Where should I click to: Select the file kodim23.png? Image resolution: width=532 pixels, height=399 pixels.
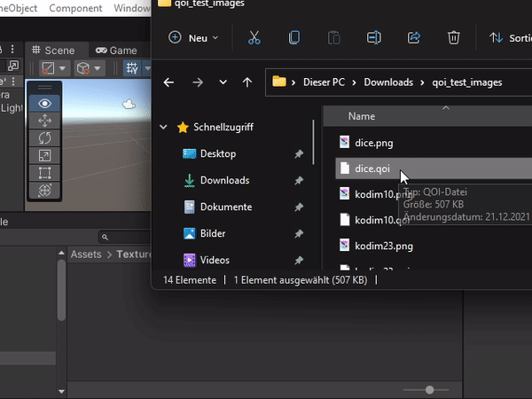tap(384, 246)
